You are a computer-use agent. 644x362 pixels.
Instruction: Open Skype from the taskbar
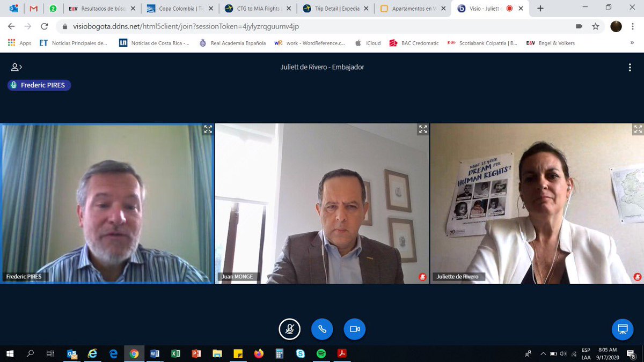pyautogui.click(x=300, y=353)
